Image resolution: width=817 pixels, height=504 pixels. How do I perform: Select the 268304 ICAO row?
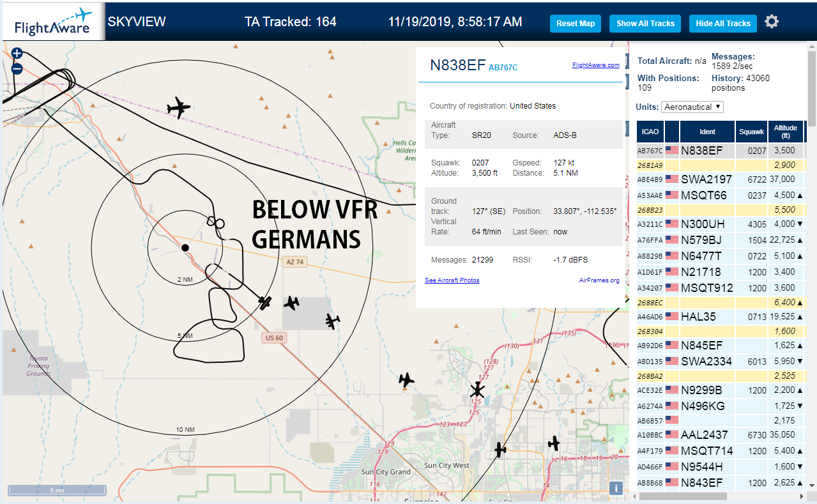coord(721,332)
